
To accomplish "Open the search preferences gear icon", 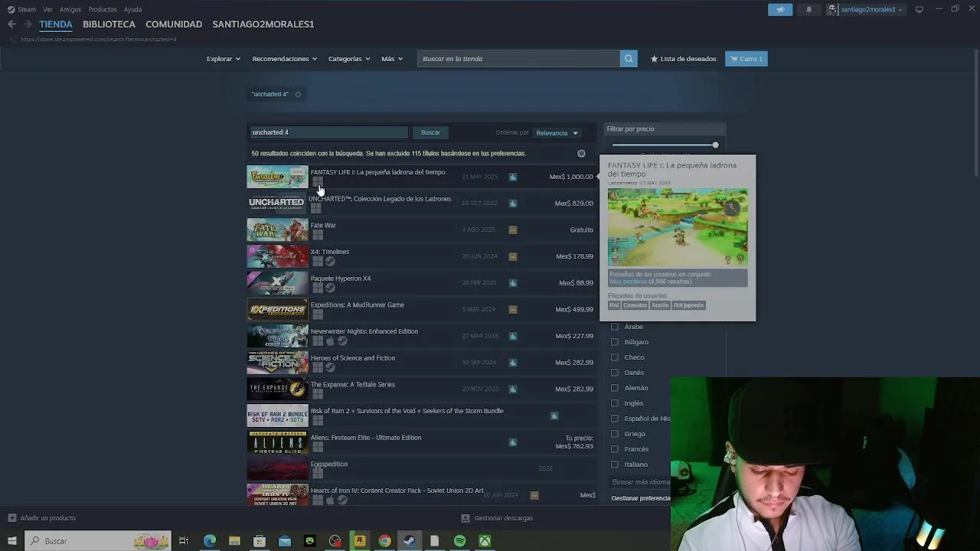I will (581, 154).
